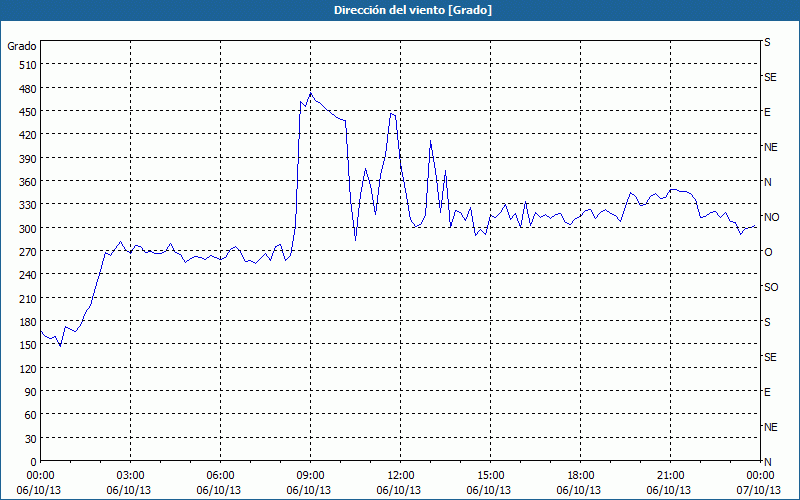The height and width of the screenshot is (500, 800).
Task: Select the 270 degree axis label
Action: [28, 252]
